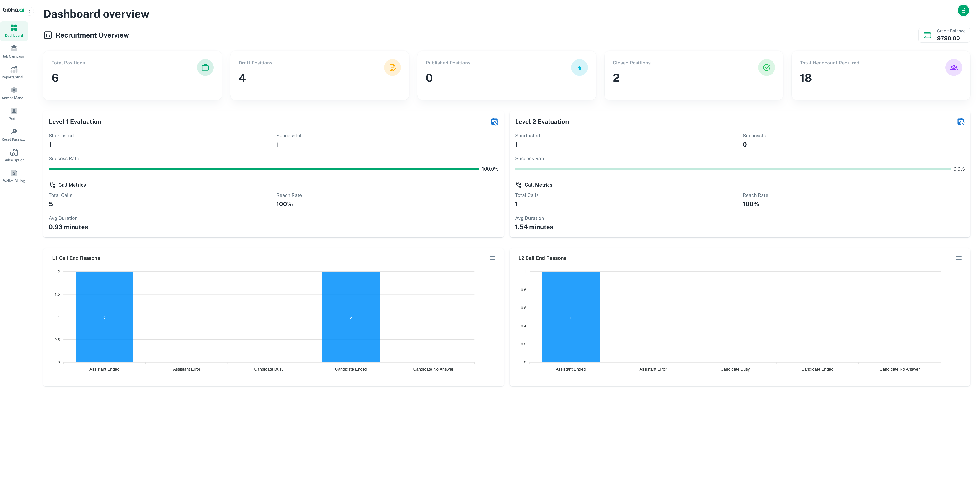Screen dimensions: 980x484
Task: Click the Level 1 Success Rate progress bar
Action: (264, 169)
